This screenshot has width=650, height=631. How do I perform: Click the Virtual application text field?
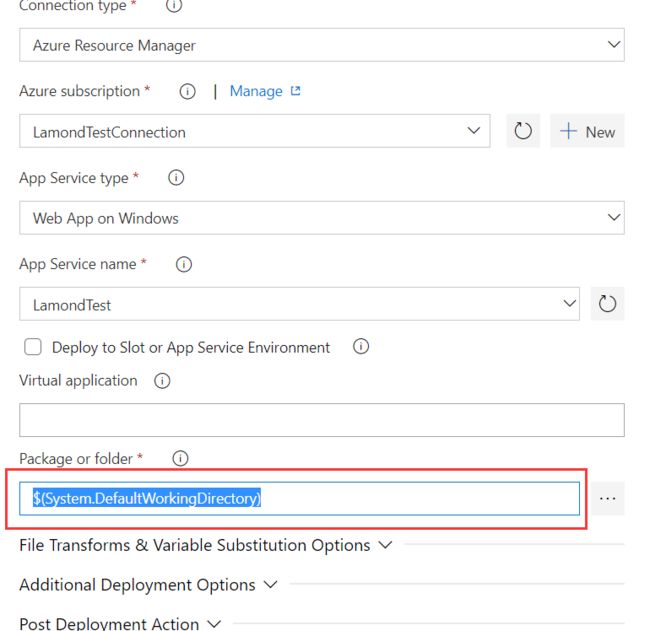[322, 420]
